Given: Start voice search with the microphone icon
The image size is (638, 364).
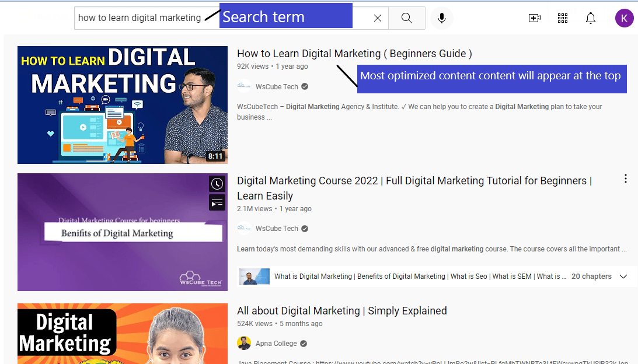Looking at the screenshot, I should click(x=441, y=18).
